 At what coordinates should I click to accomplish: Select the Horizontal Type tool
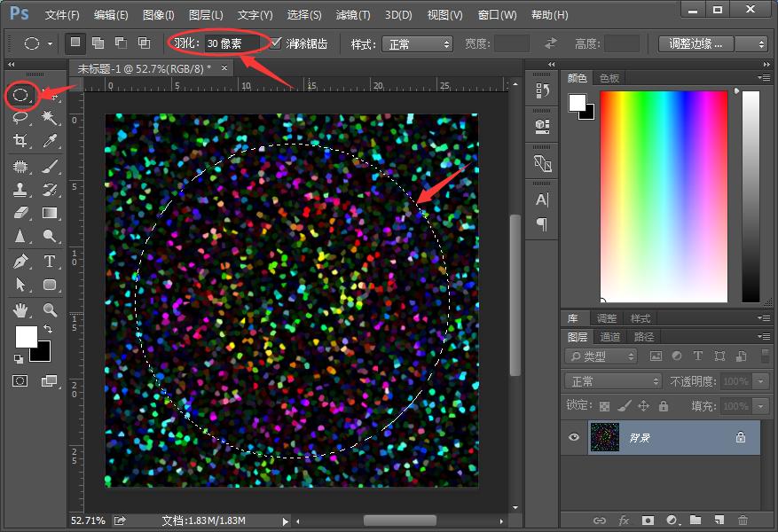50,261
